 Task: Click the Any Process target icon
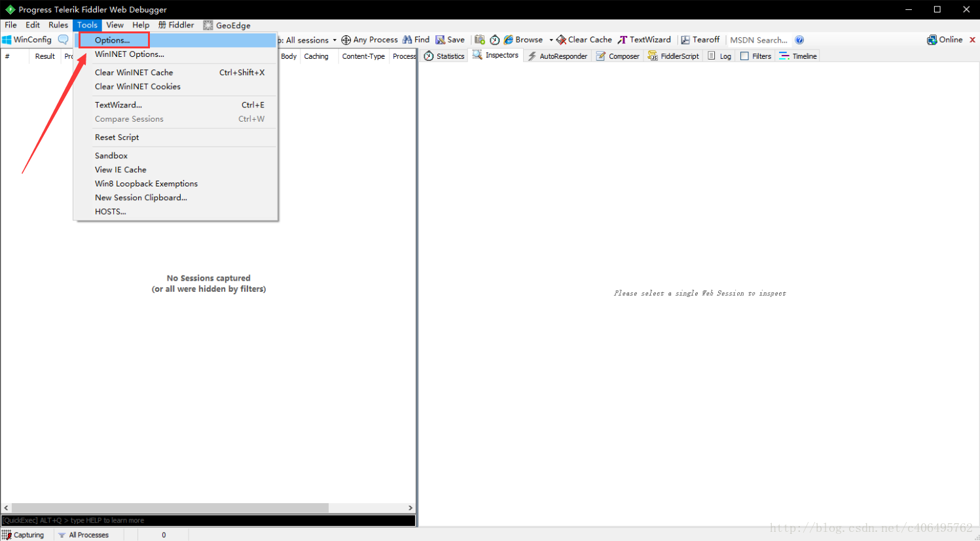pos(346,40)
